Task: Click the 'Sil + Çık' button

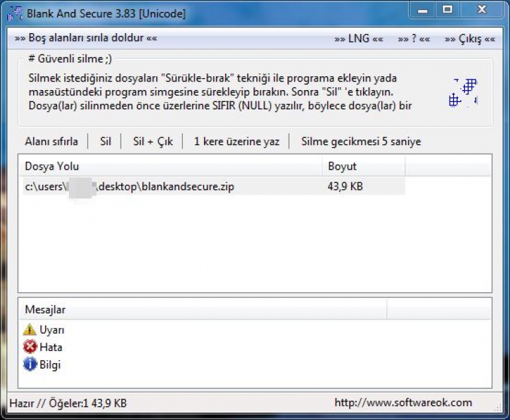Action: point(153,142)
